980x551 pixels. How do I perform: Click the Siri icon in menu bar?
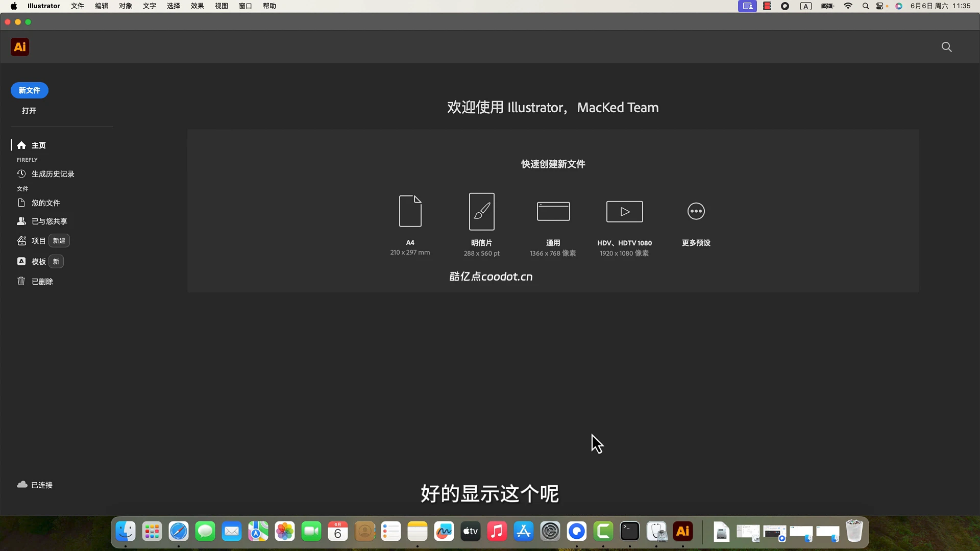pyautogui.click(x=899, y=6)
